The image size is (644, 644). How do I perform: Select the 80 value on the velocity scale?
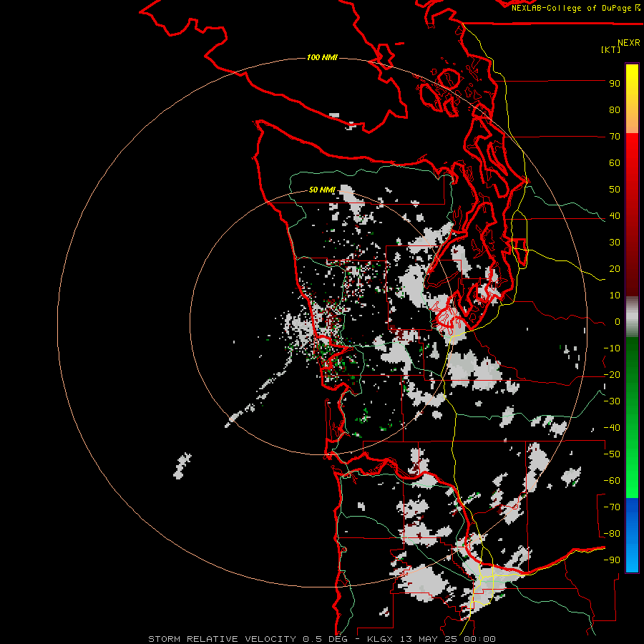point(615,109)
